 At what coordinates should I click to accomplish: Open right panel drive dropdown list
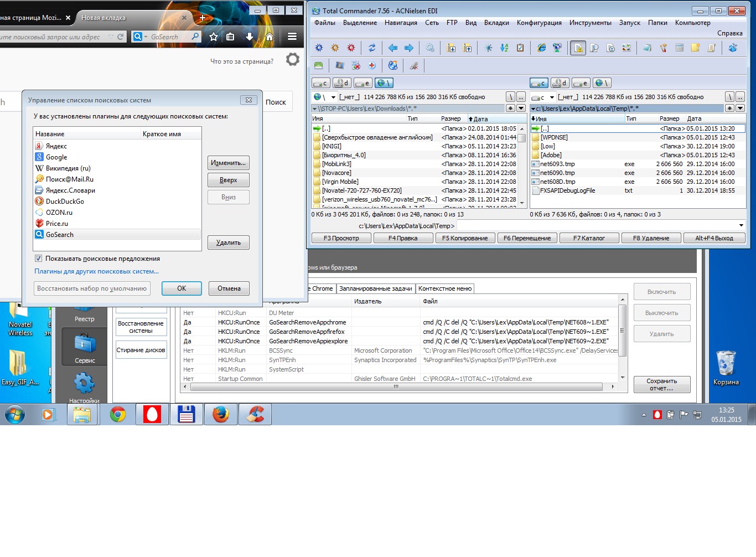tap(552, 97)
